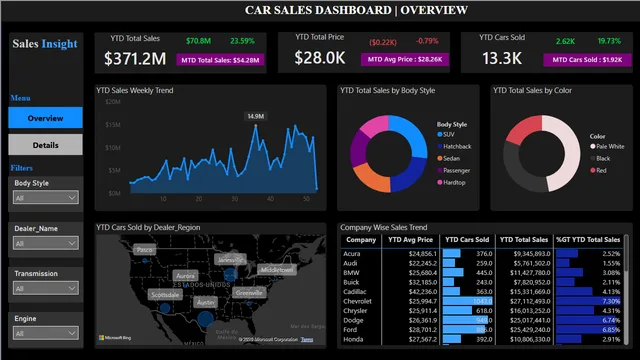Click the Scottsdale map label
Screen dimensions: 640x360
click(x=165, y=294)
